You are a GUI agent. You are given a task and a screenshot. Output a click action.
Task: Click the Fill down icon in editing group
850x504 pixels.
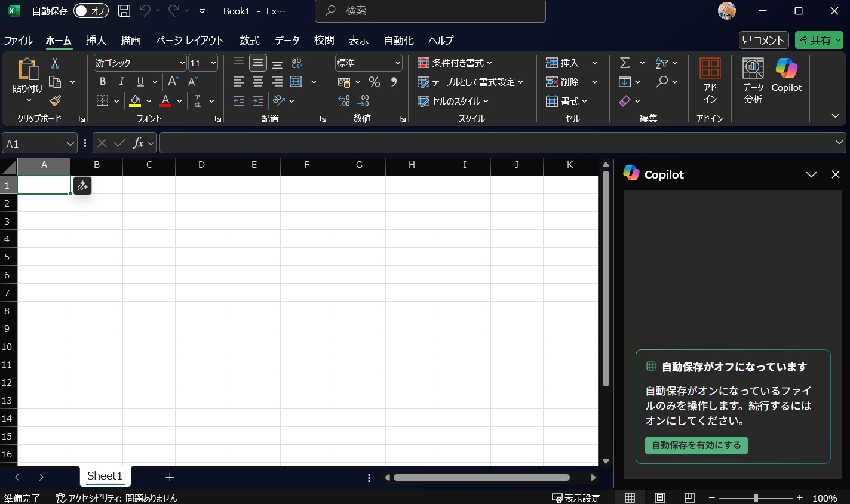click(625, 82)
